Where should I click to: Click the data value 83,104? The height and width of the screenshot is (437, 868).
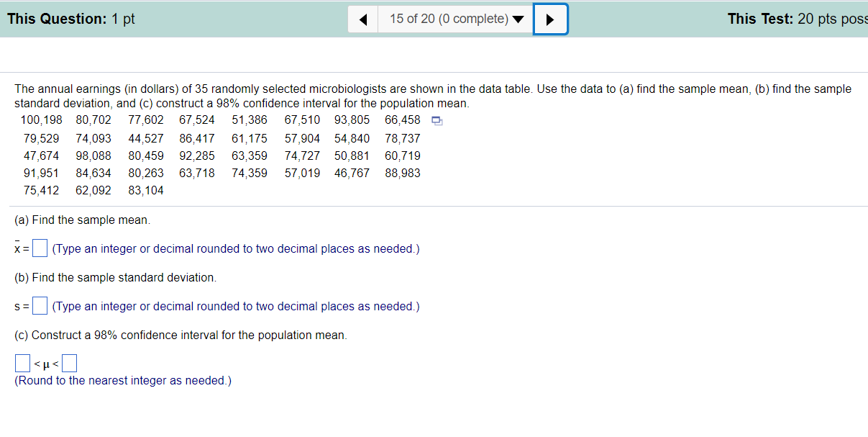tap(146, 191)
